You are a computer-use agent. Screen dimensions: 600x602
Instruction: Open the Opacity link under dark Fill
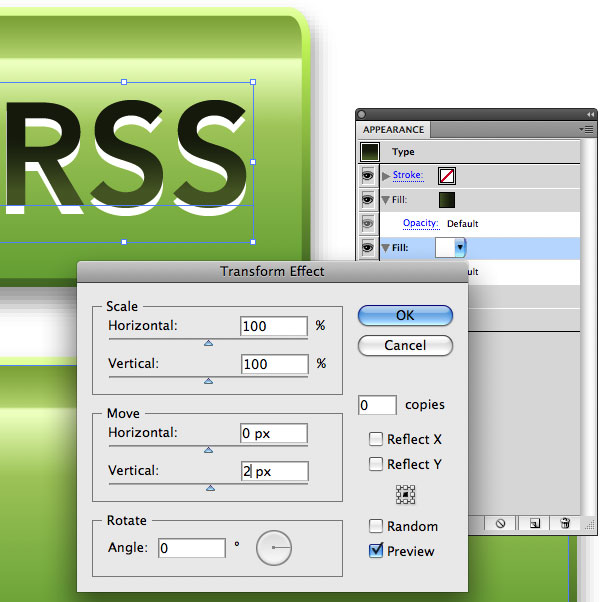tap(421, 223)
